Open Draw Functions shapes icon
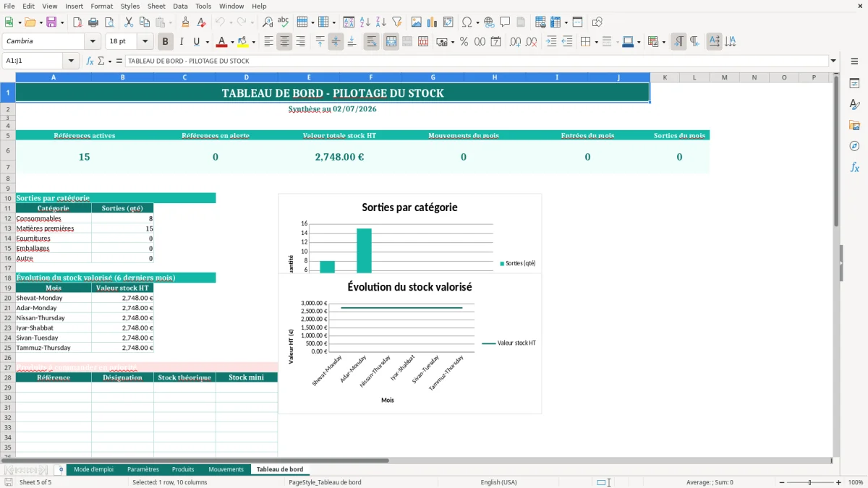The height and width of the screenshot is (488, 868). (x=597, y=22)
